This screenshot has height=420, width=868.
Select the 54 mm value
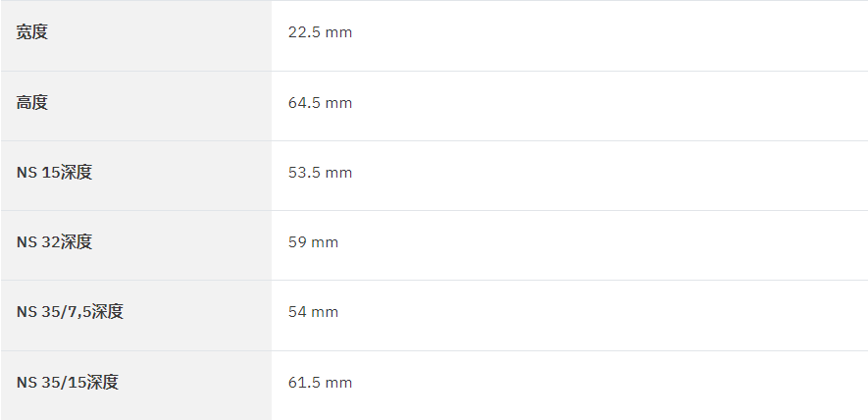tap(313, 312)
